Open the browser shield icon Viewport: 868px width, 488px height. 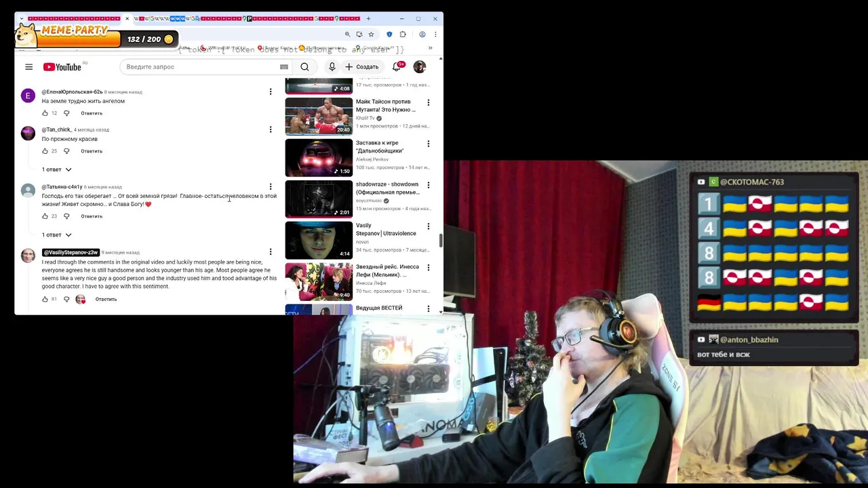point(389,35)
